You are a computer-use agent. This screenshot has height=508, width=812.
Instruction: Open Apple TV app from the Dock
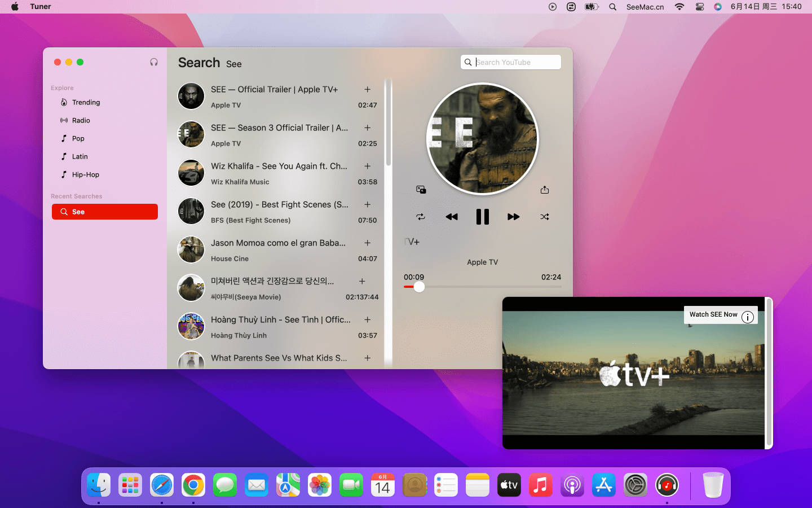click(x=509, y=485)
